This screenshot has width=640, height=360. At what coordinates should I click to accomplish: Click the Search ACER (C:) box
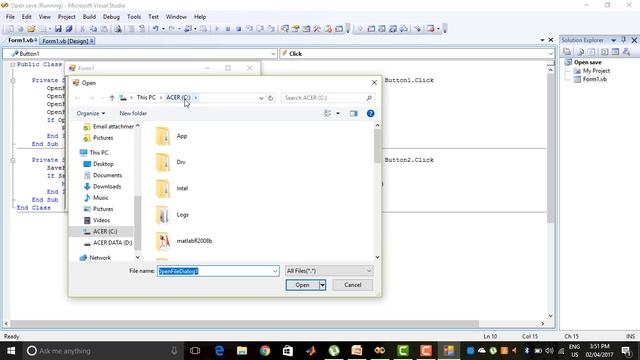point(328,98)
